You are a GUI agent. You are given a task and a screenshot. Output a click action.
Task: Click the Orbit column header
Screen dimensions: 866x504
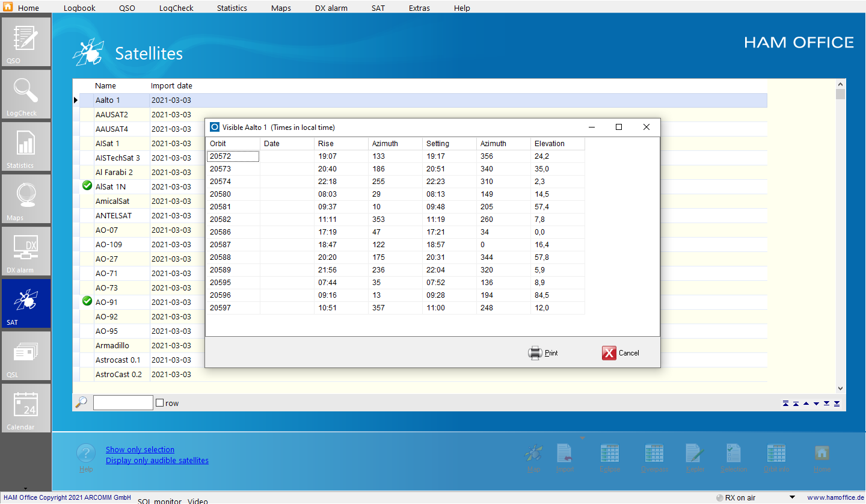[x=233, y=144]
